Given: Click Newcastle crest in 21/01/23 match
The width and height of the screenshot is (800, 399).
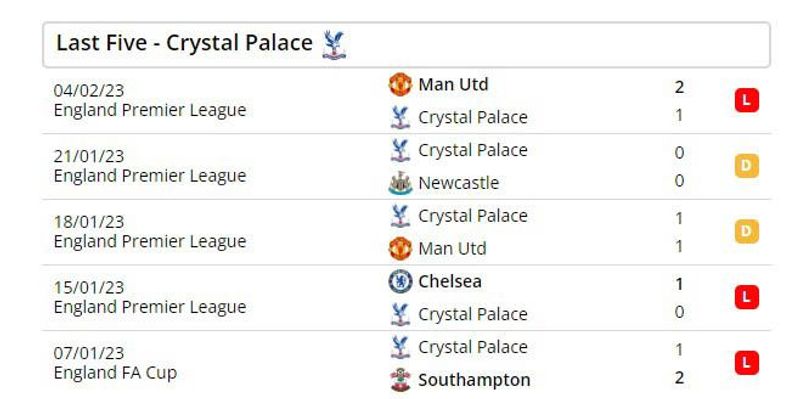Looking at the screenshot, I should 400,183.
